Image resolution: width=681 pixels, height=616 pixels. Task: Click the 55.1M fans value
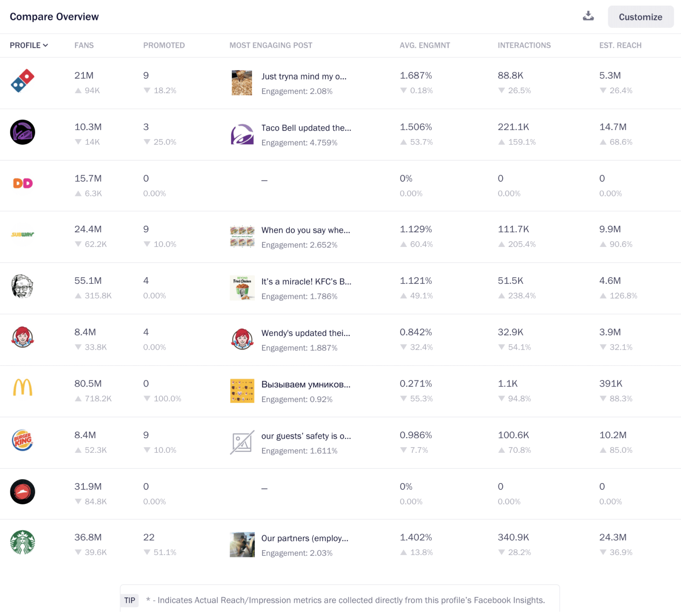88,281
